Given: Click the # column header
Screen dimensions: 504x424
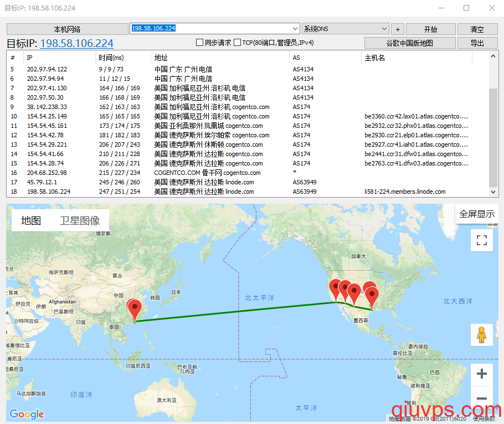Looking at the screenshot, I should coord(15,58).
